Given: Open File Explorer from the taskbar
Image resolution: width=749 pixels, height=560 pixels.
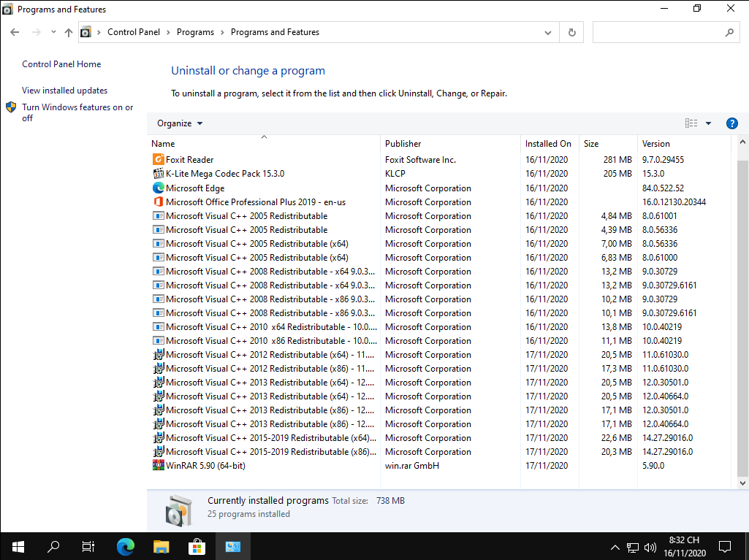Looking at the screenshot, I should (161, 546).
